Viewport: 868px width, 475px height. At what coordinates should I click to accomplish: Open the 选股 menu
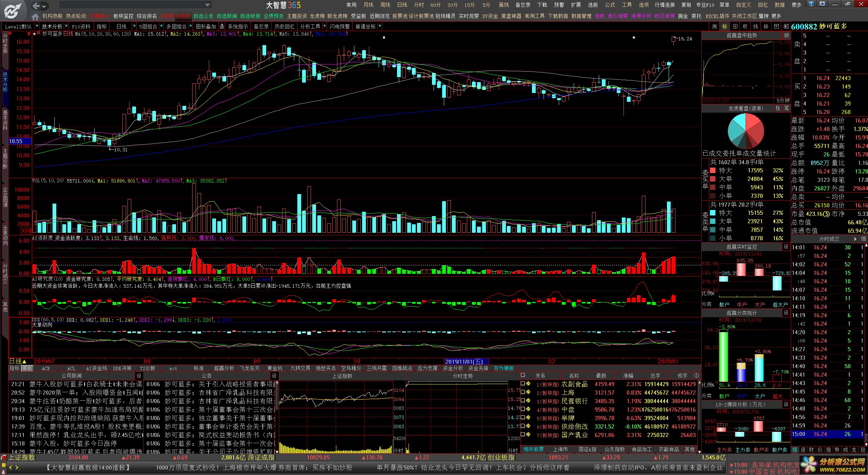click(593, 5)
